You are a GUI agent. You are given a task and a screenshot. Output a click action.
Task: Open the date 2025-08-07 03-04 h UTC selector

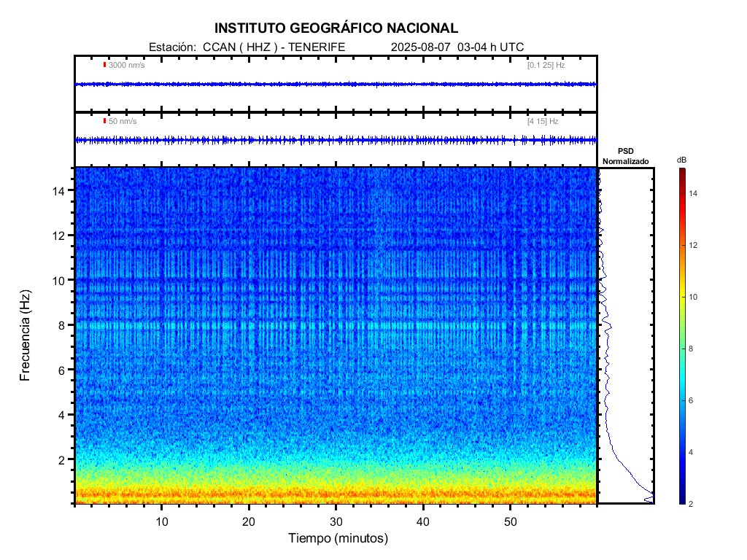457,44
